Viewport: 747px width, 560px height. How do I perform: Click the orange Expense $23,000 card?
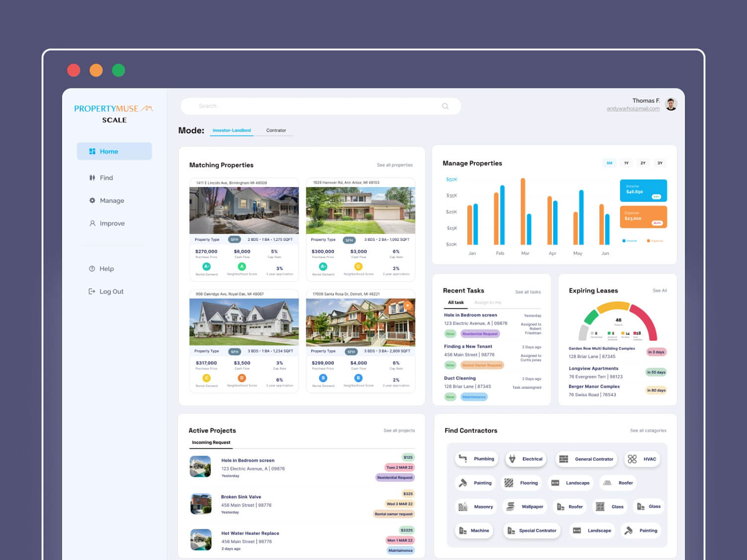point(643,217)
